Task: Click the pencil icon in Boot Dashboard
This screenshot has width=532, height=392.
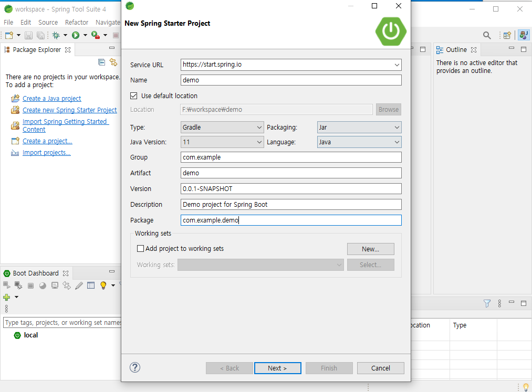Action: tap(79, 285)
